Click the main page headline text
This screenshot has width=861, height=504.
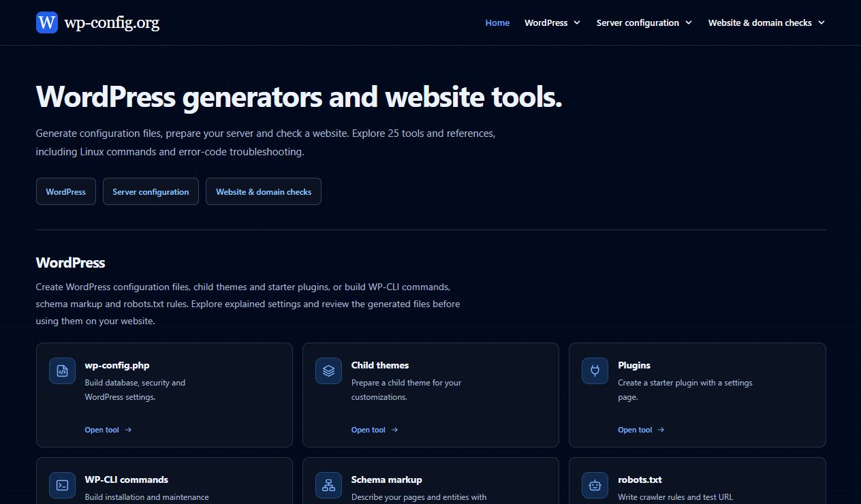[x=299, y=97]
